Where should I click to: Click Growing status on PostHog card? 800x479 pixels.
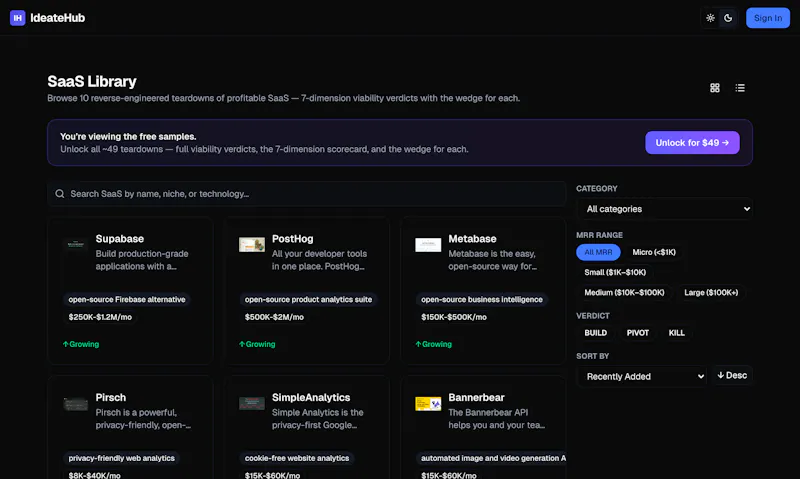[x=257, y=344]
